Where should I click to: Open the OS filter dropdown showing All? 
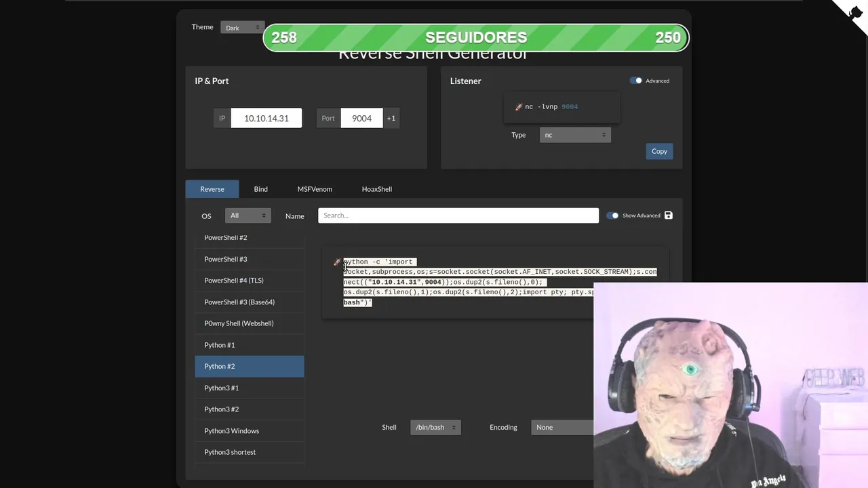coord(248,216)
